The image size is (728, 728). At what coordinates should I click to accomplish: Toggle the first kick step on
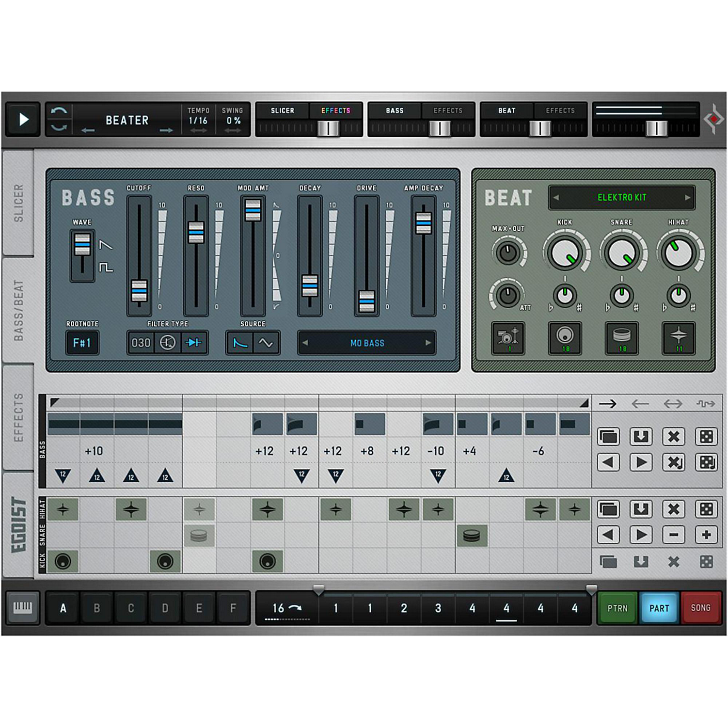coord(63,561)
